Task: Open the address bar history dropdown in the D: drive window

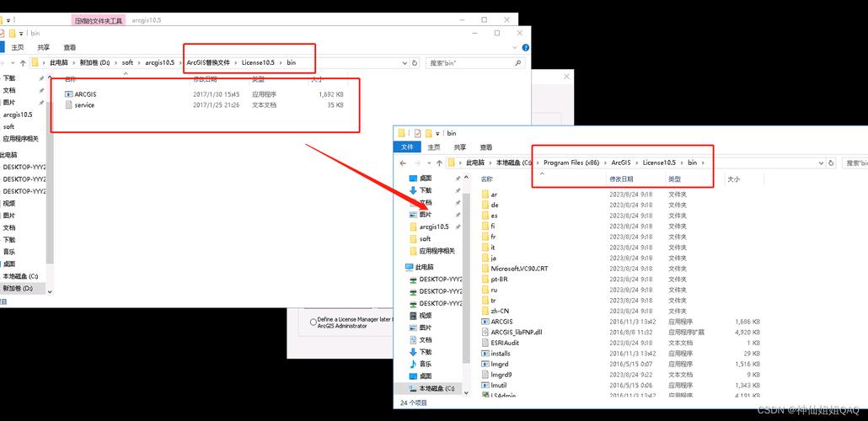Action: click(405, 62)
